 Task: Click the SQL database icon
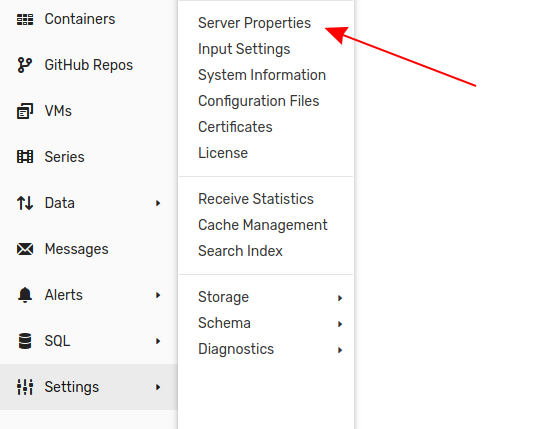point(25,341)
